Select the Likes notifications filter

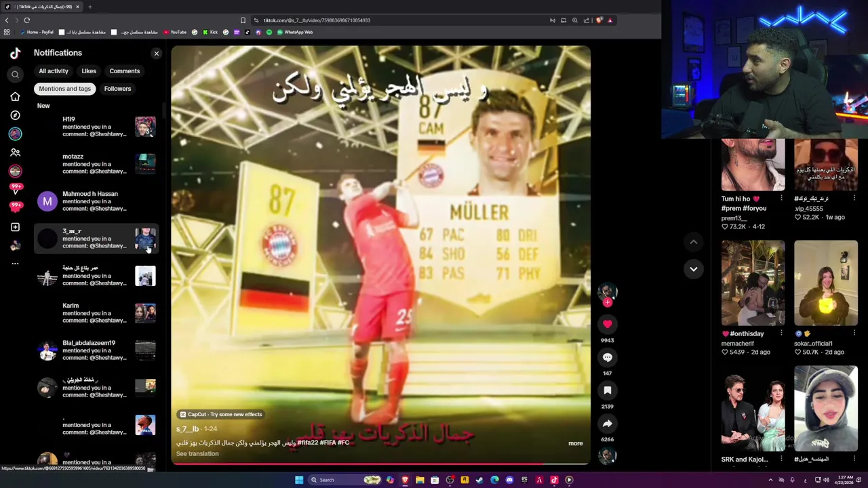[x=89, y=71]
